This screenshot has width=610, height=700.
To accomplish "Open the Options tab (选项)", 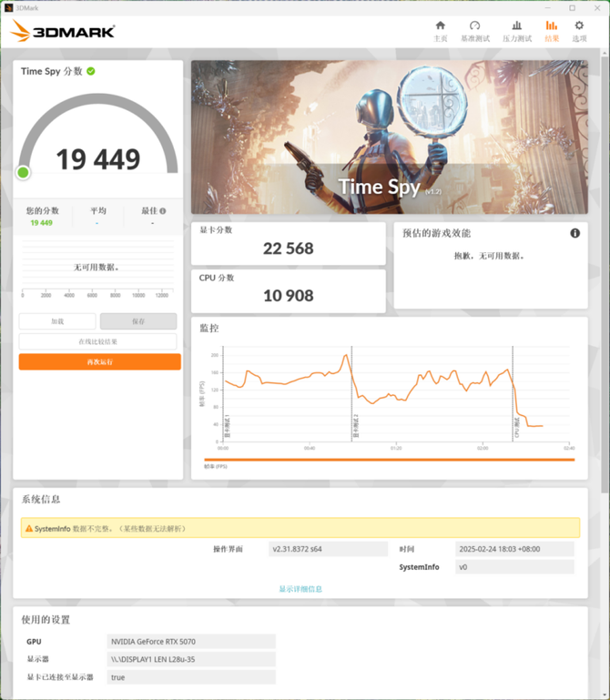I will 579,31.
